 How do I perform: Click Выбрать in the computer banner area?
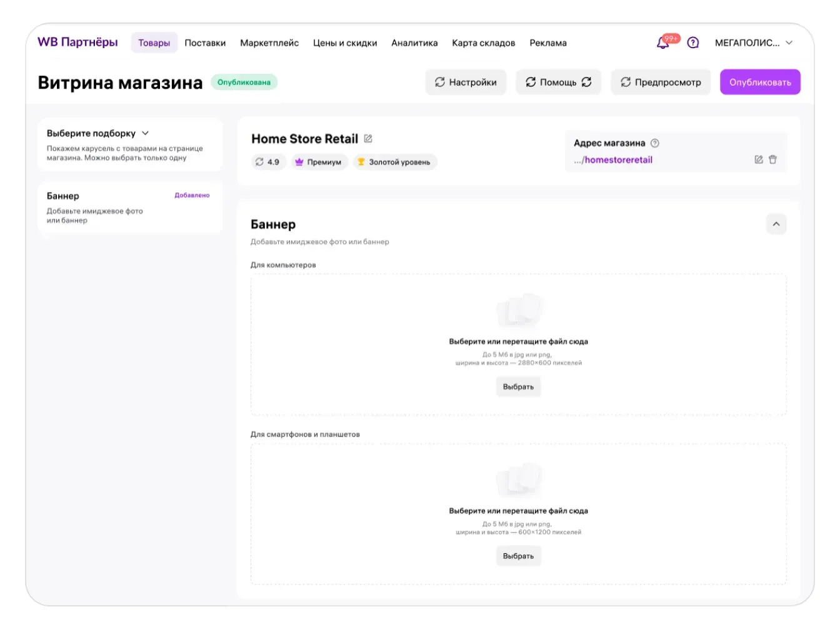tap(518, 387)
